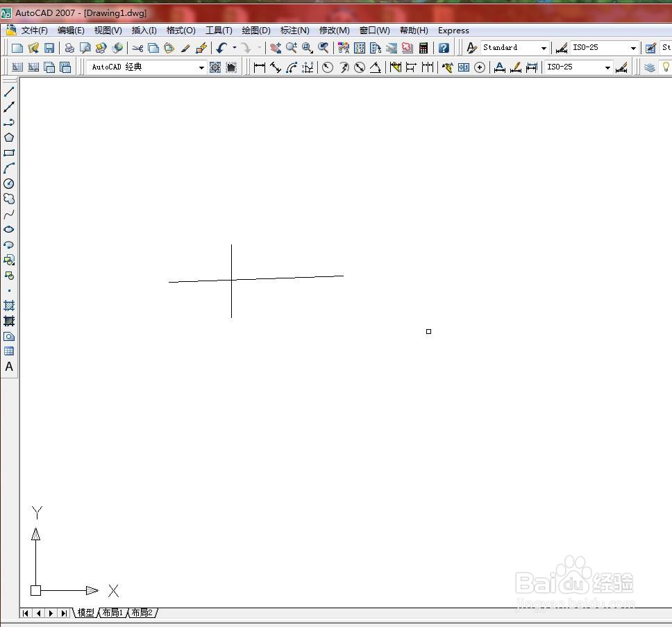The width and height of the screenshot is (672, 627).
Task: Click the Open file folder icon
Action: click(33, 48)
